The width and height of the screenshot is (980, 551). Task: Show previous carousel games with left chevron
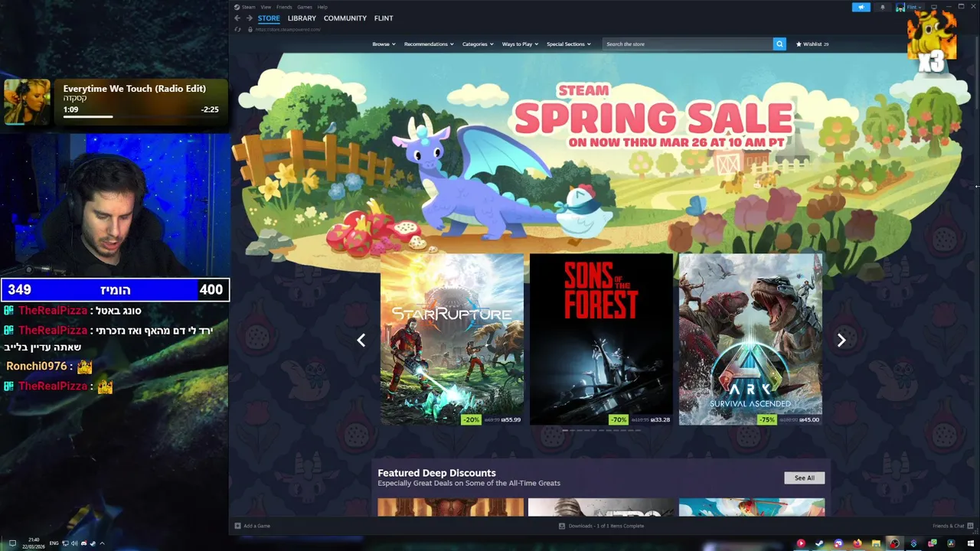(361, 340)
